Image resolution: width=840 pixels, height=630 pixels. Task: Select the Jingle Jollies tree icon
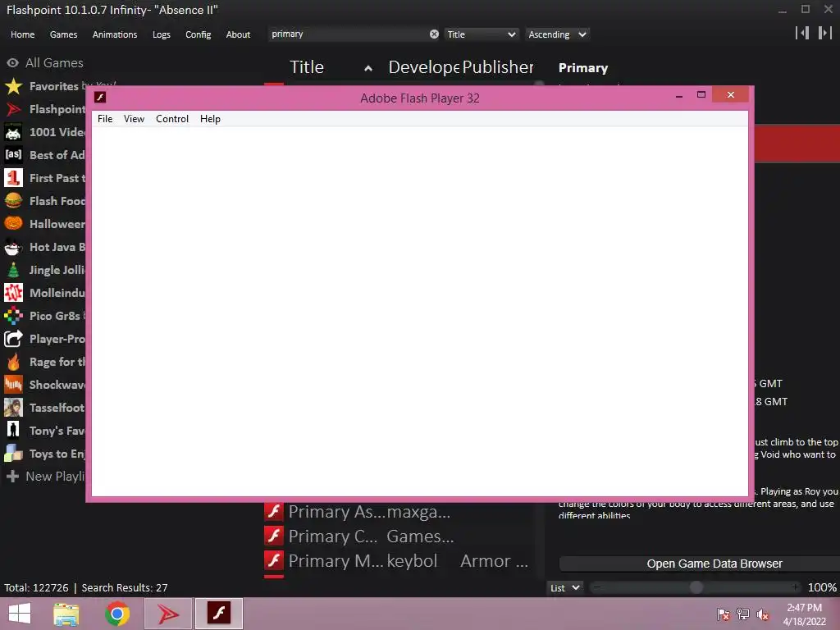point(13,270)
